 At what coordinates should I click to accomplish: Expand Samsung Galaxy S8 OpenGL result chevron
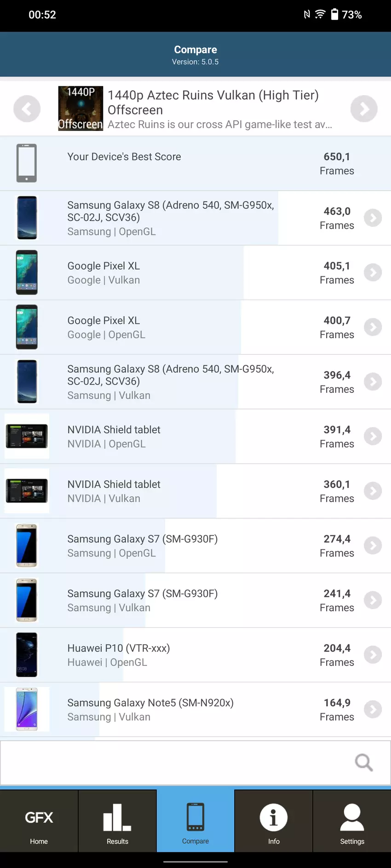[x=373, y=218]
